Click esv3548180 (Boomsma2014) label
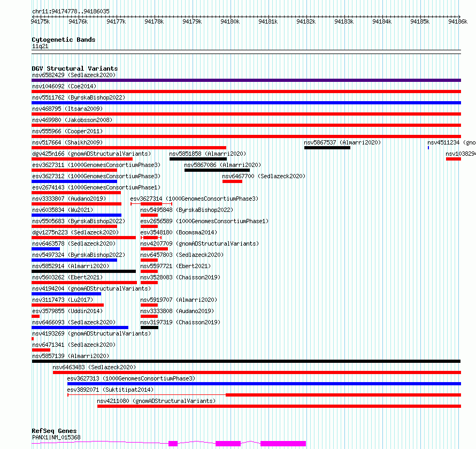This screenshot has height=449, width=476. (179, 232)
